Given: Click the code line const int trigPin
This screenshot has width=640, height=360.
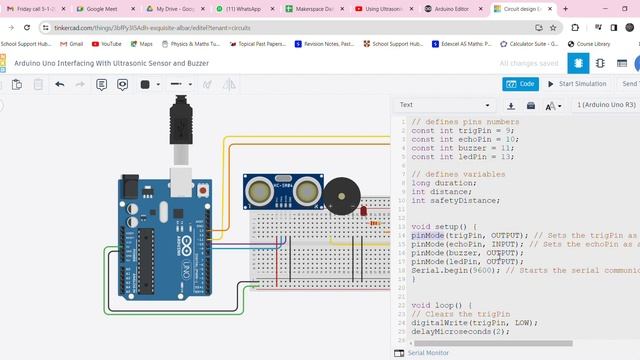Looking at the screenshot, I should 462,131.
